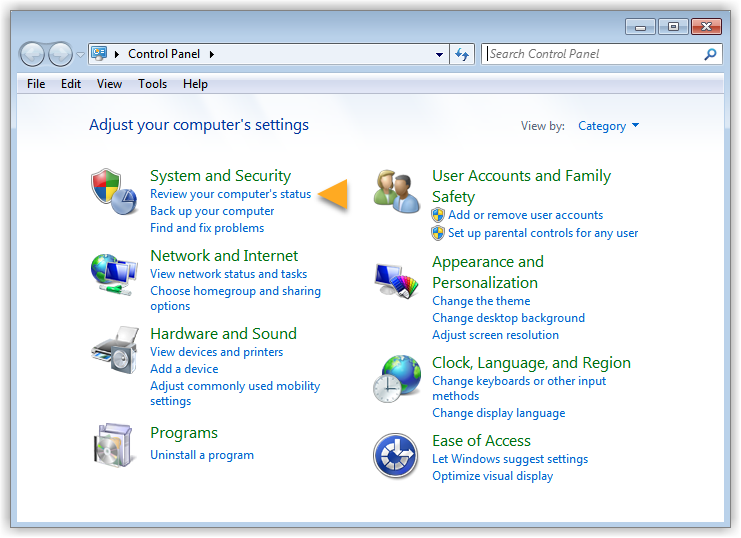Click the Network and Internet globe icon
The width and height of the screenshot is (741, 538).
(113, 272)
